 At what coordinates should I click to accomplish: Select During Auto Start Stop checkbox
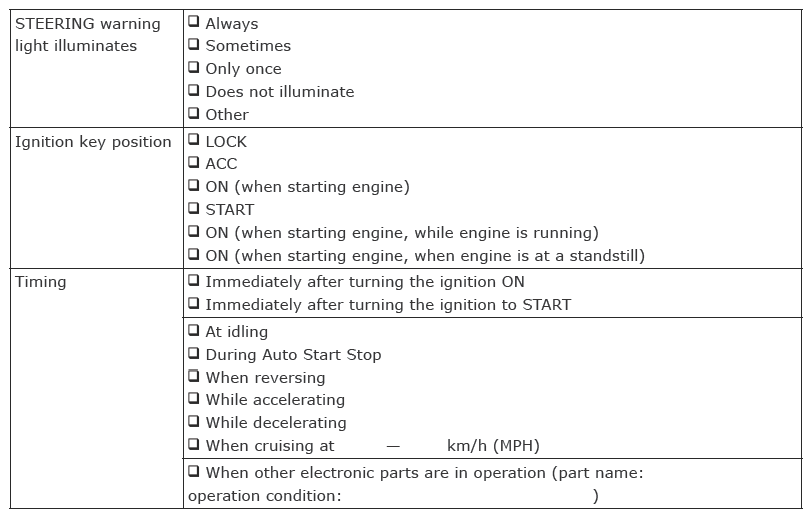194,354
